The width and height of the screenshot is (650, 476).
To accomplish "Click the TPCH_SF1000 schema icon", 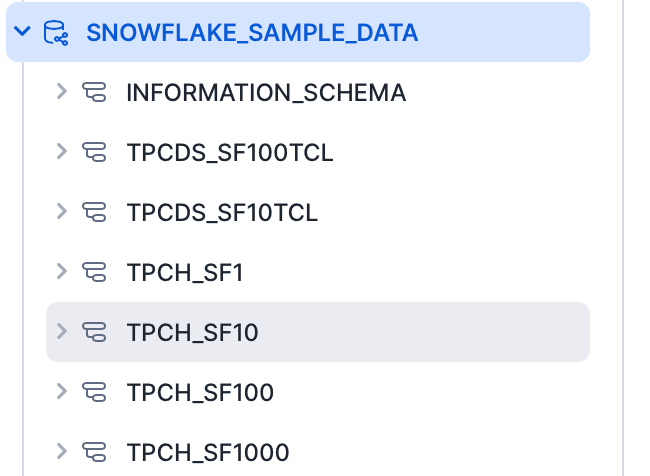I will click(x=95, y=452).
